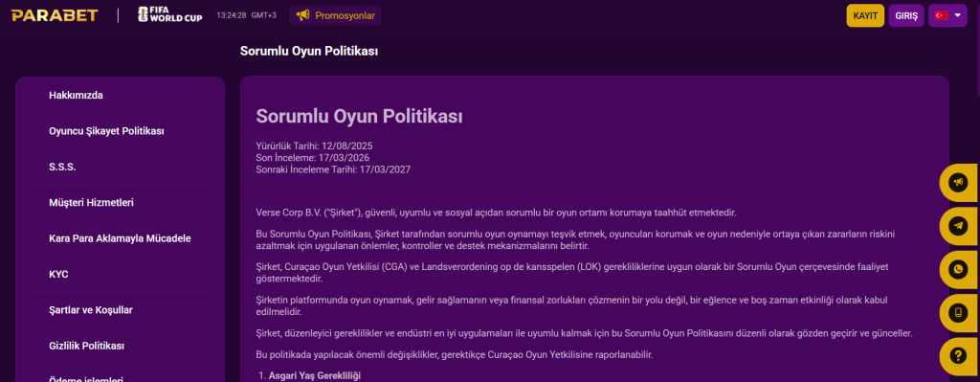
Task: Click the Asgari Yaş Gerekliliği list heading
Action: (314, 375)
